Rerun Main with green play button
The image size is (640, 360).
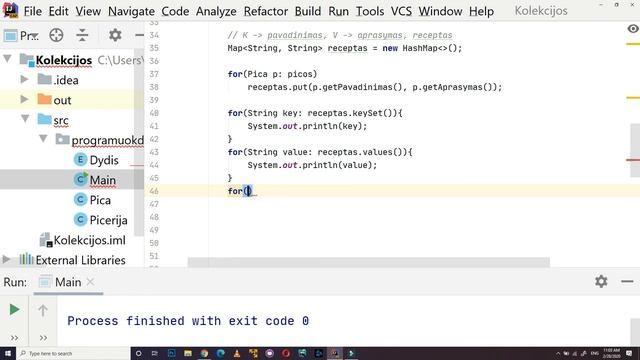pos(14,309)
